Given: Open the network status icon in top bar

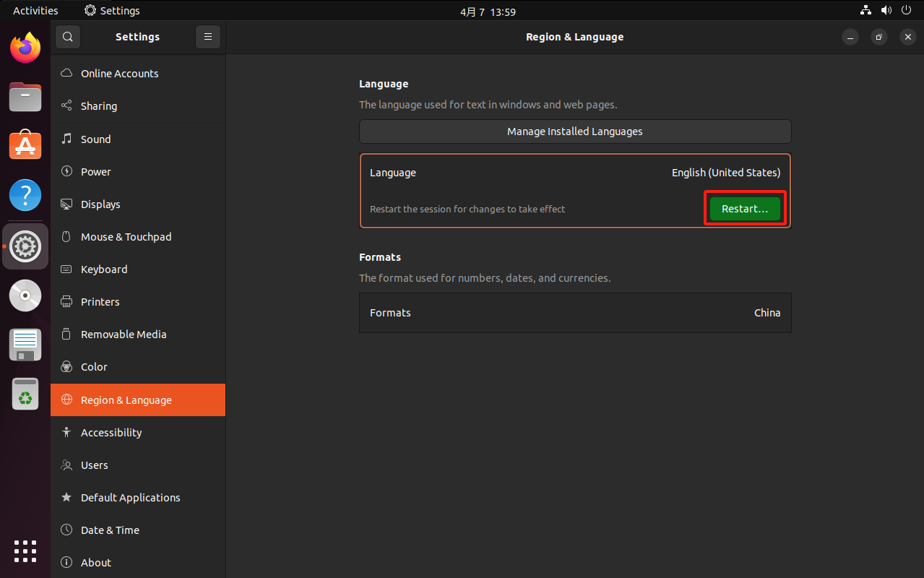Looking at the screenshot, I should click(865, 10).
